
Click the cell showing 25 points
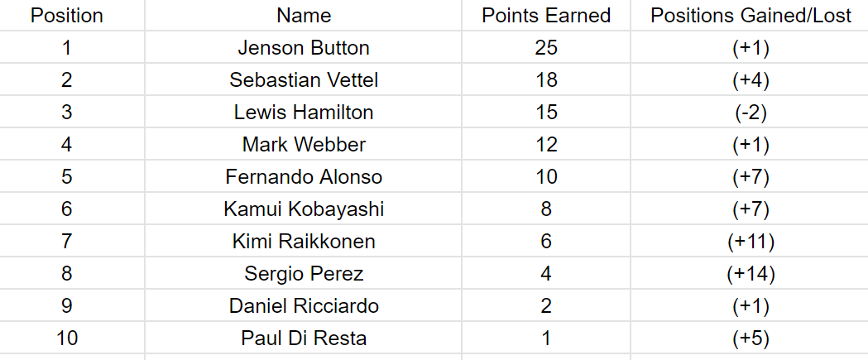click(546, 48)
